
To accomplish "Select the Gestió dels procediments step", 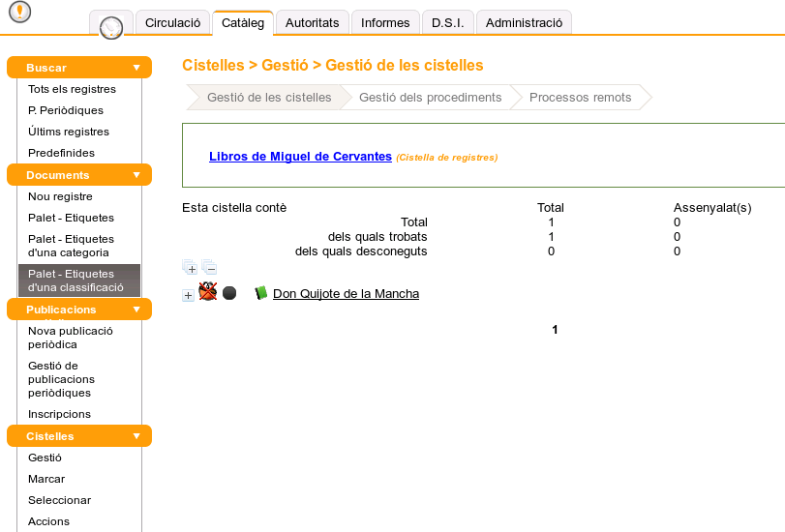I will 430,97.
